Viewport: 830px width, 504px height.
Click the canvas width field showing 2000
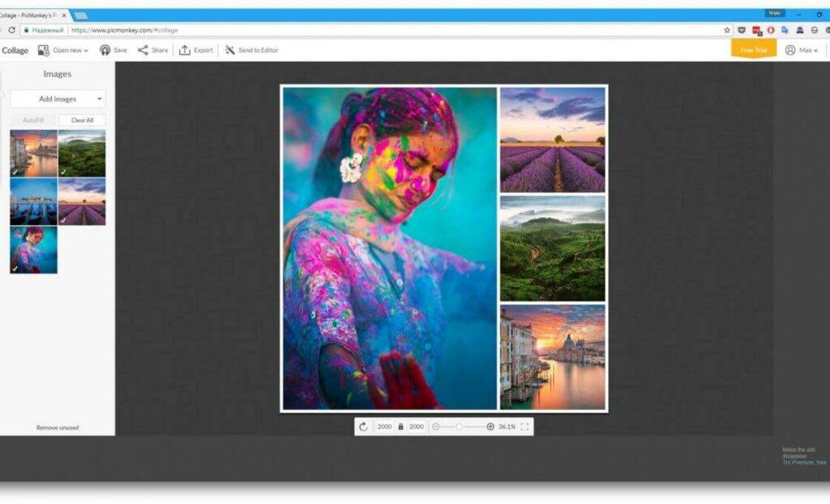pyautogui.click(x=384, y=426)
